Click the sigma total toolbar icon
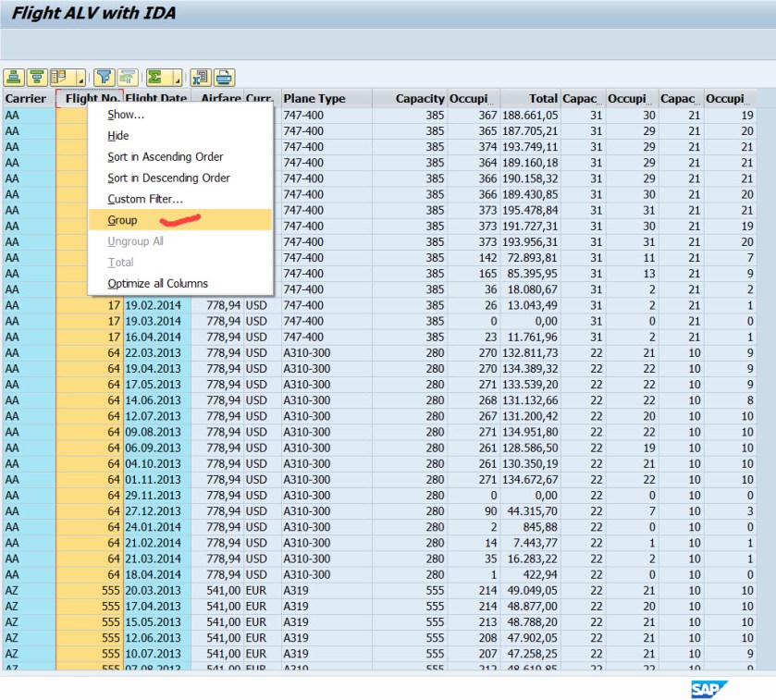Image resolution: width=776 pixels, height=700 pixels. (155, 78)
